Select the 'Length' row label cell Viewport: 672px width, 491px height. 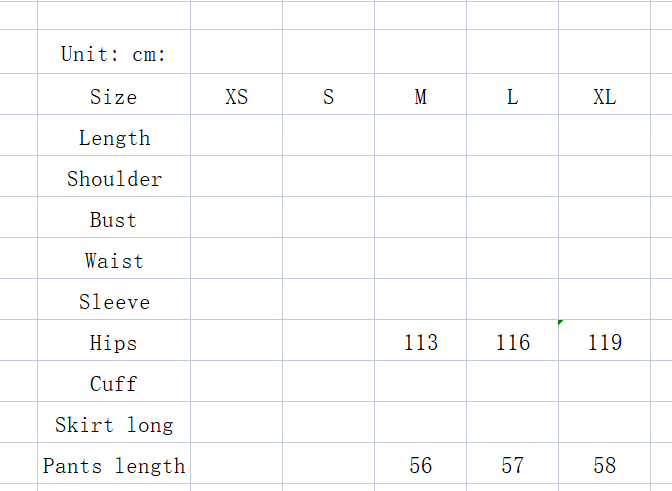click(x=114, y=138)
